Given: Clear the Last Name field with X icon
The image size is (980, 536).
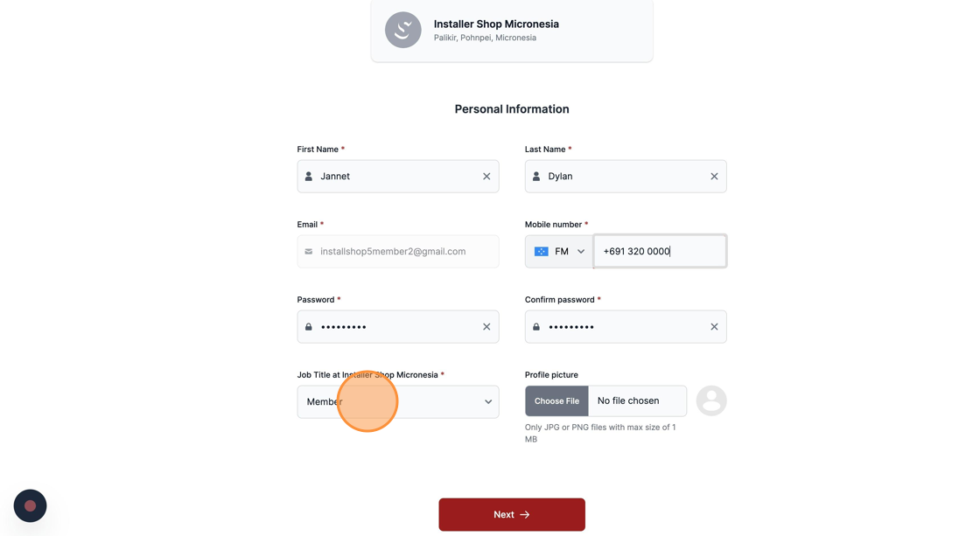Looking at the screenshot, I should tap(714, 176).
